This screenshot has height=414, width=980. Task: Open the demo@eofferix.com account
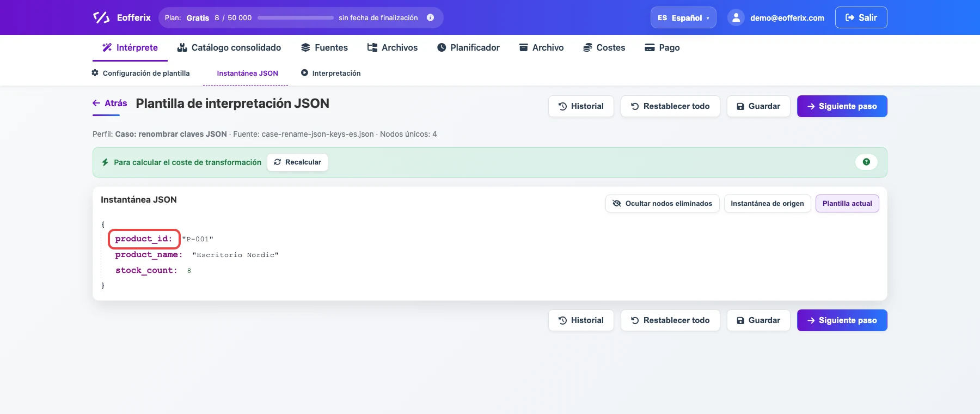(787, 18)
